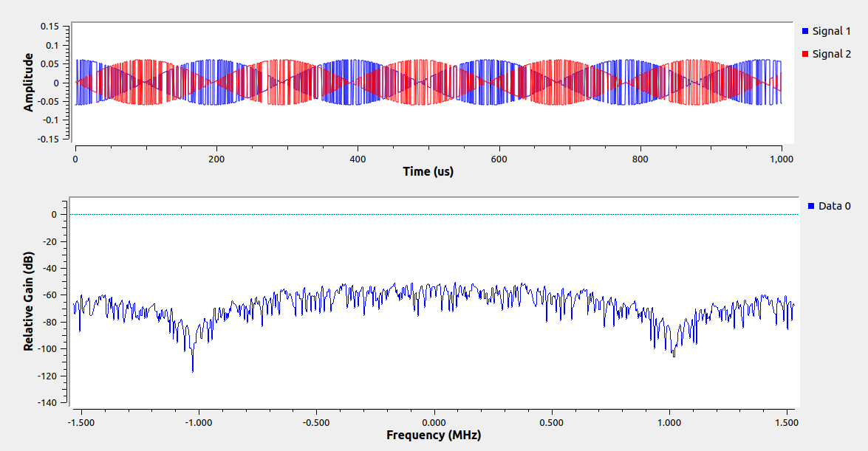Click the 400 tick on time axis
Viewport: 868px width, 451px height.
click(x=358, y=159)
